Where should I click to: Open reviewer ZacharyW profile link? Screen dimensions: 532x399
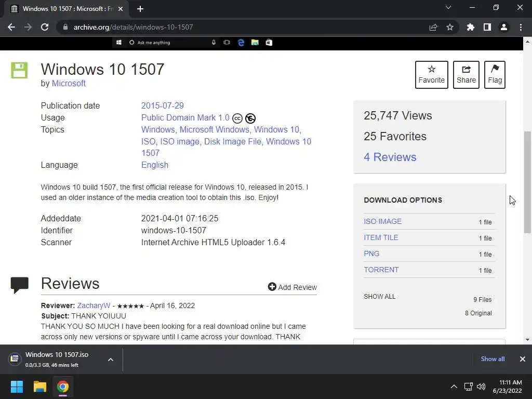pyautogui.click(x=94, y=305)
